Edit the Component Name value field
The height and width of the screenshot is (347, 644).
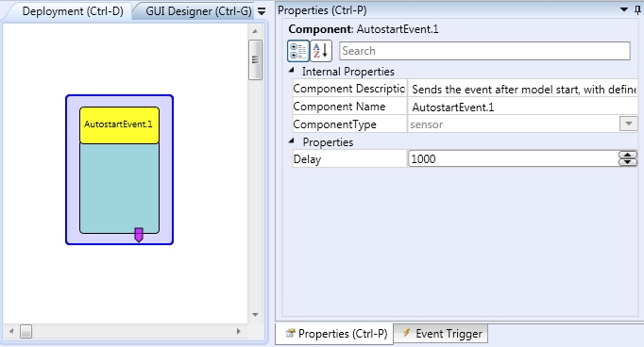(x=522, y=107)
